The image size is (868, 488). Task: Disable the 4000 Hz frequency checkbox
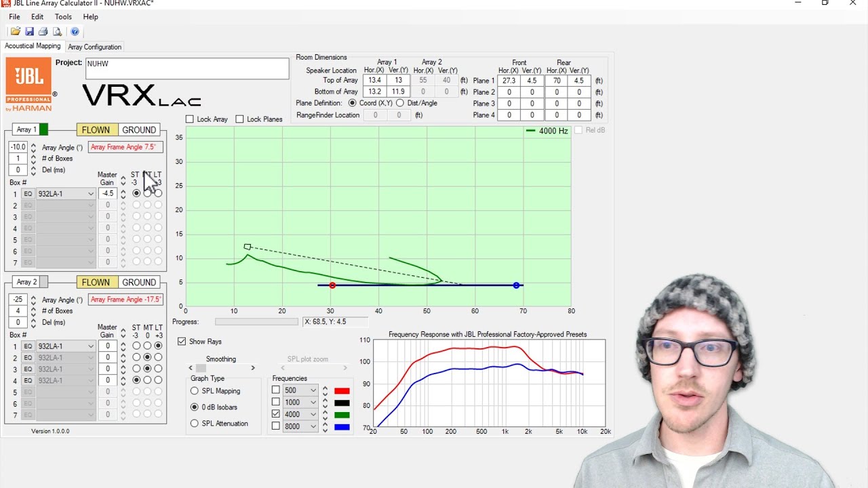[276, 414]
